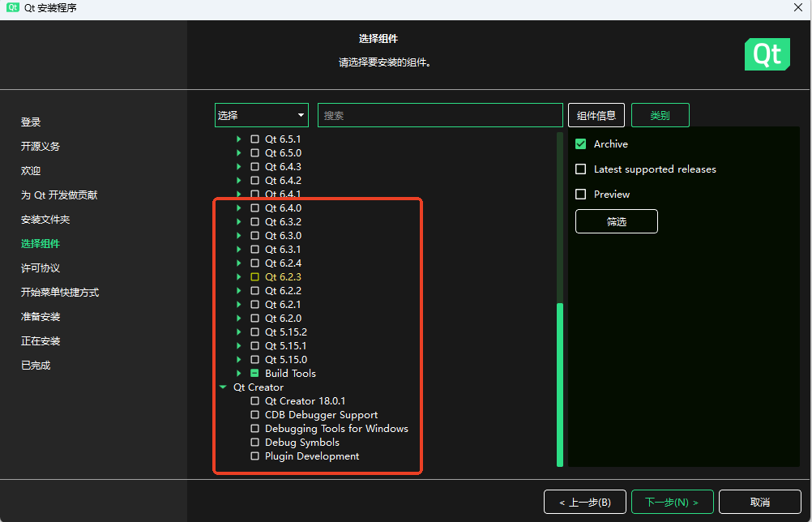Check the Qt 6.2.4 checkbox

coord(254,263)
